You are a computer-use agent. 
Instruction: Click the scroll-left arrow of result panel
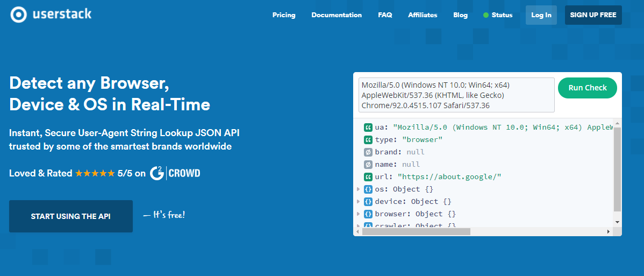coord(357,231)
